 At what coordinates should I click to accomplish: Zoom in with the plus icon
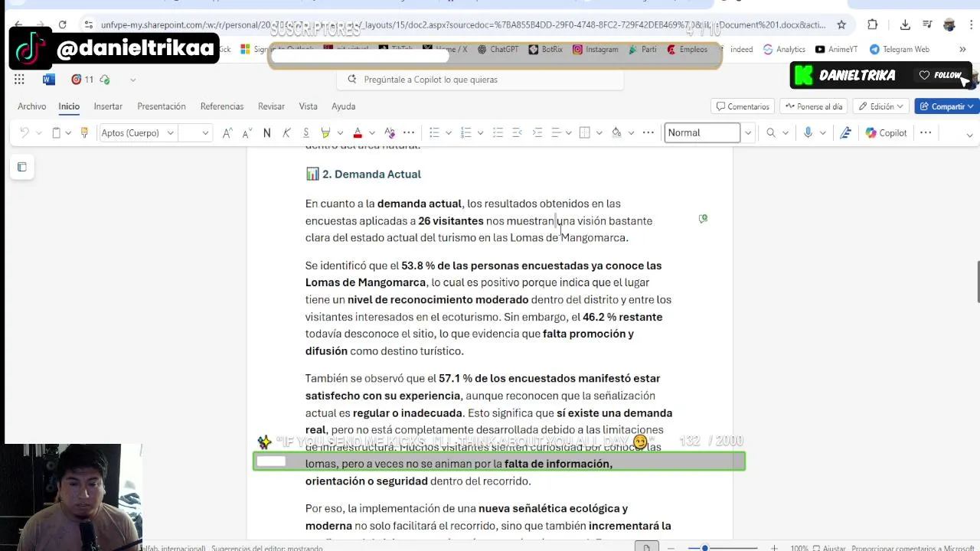tap(774, 548)
